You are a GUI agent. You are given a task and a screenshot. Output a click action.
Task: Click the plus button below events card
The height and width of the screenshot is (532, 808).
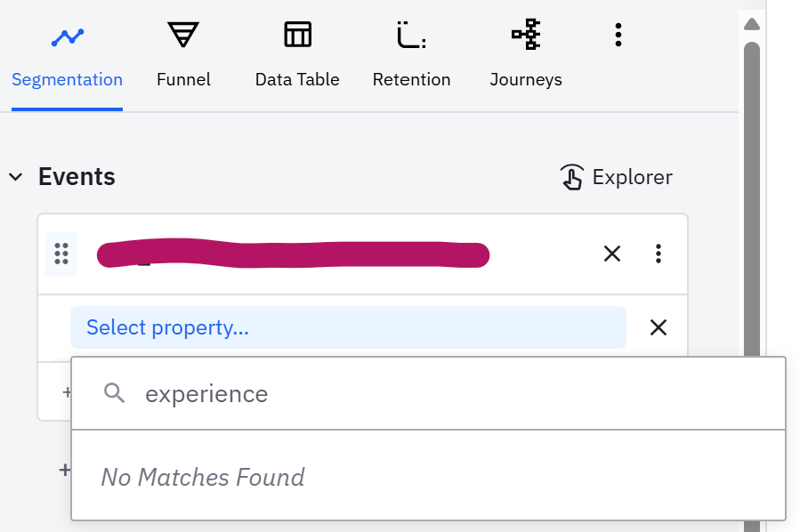(x=64, y=470)
